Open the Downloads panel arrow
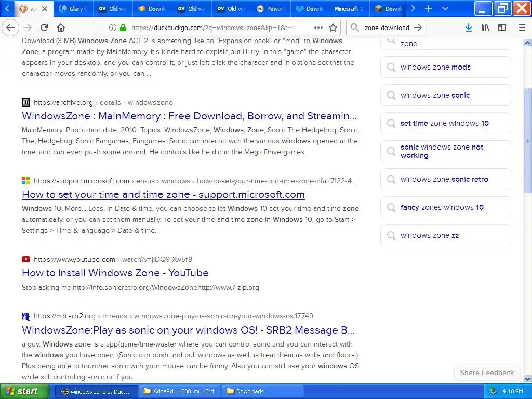Image resolution: width=532 pixels, height=399 pixels. click(x=468, y=28)
